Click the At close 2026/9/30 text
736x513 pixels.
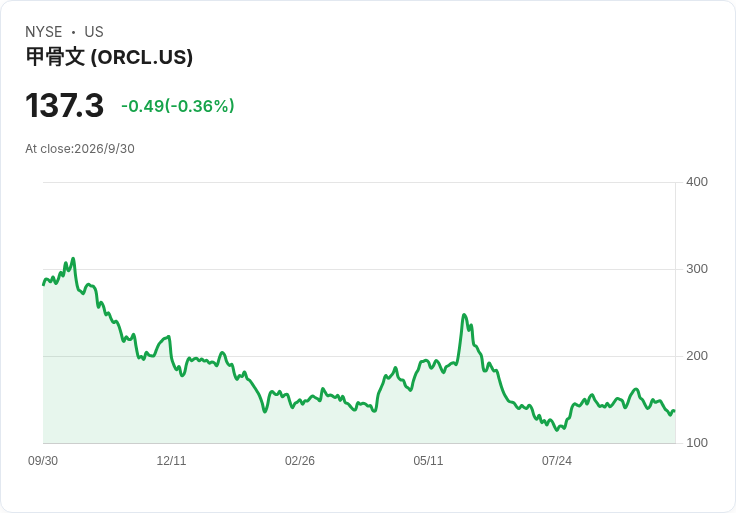[80, 149]
